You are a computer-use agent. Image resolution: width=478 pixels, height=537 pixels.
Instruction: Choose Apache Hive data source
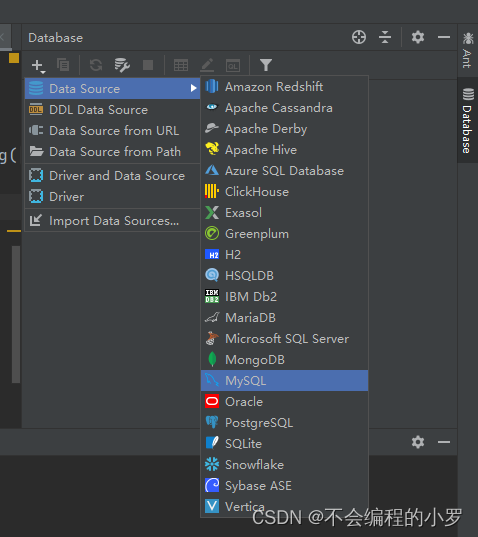285,150
